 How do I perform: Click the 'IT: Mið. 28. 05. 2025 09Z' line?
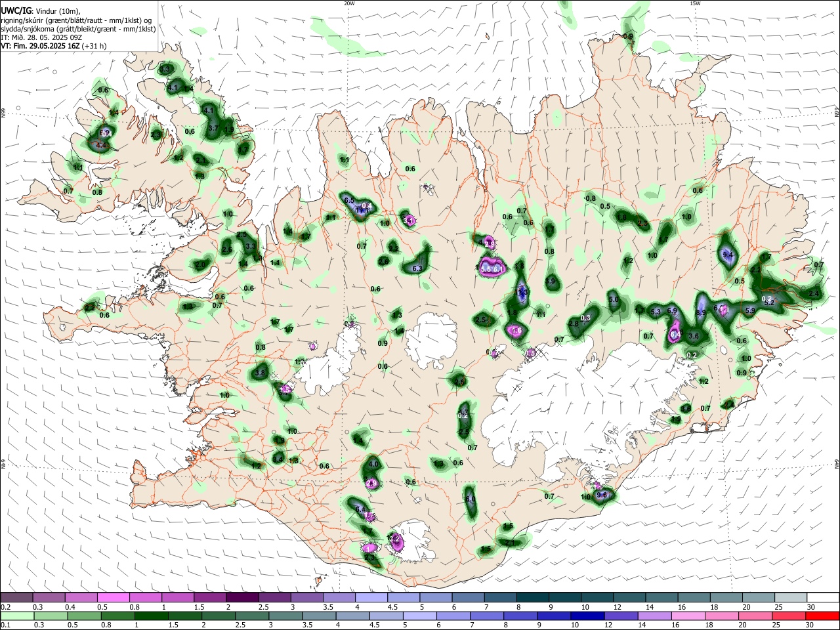(41, 37)
